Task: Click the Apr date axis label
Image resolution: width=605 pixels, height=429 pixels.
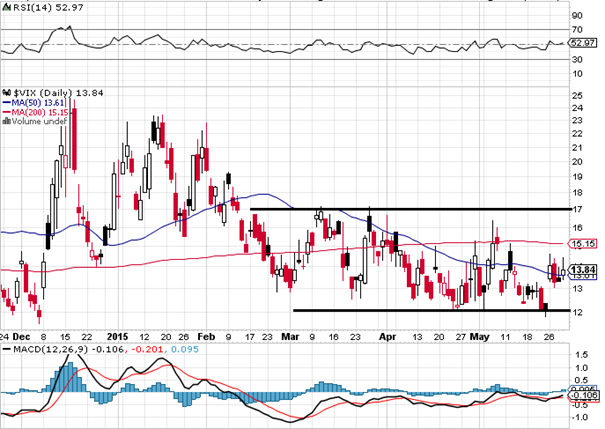Action: tap(387, 337)
